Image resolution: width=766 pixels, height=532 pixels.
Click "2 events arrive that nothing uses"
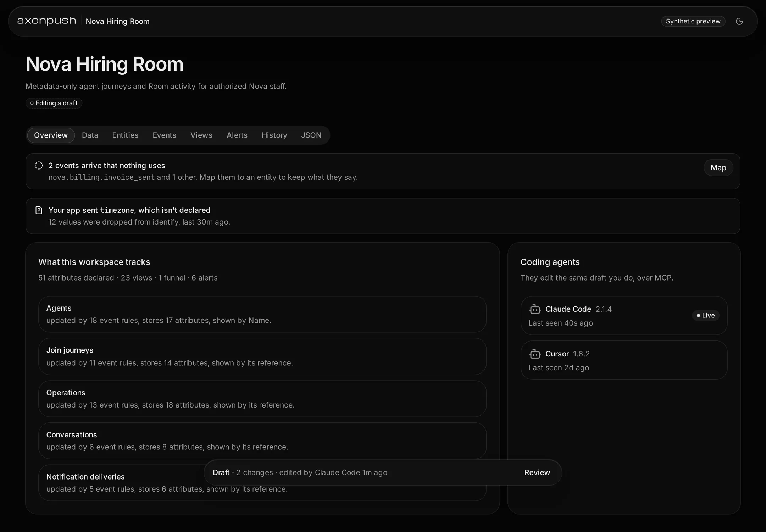click(107, 166)
